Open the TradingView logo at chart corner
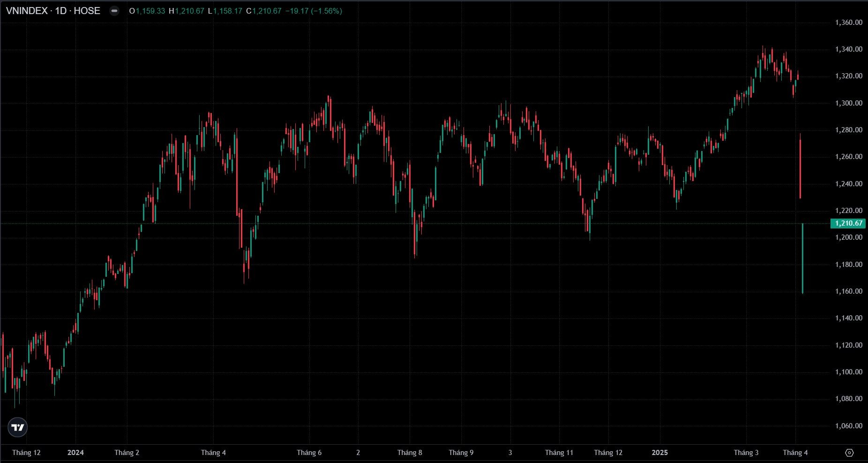The image size is (868, 463). tap(18, 427)
